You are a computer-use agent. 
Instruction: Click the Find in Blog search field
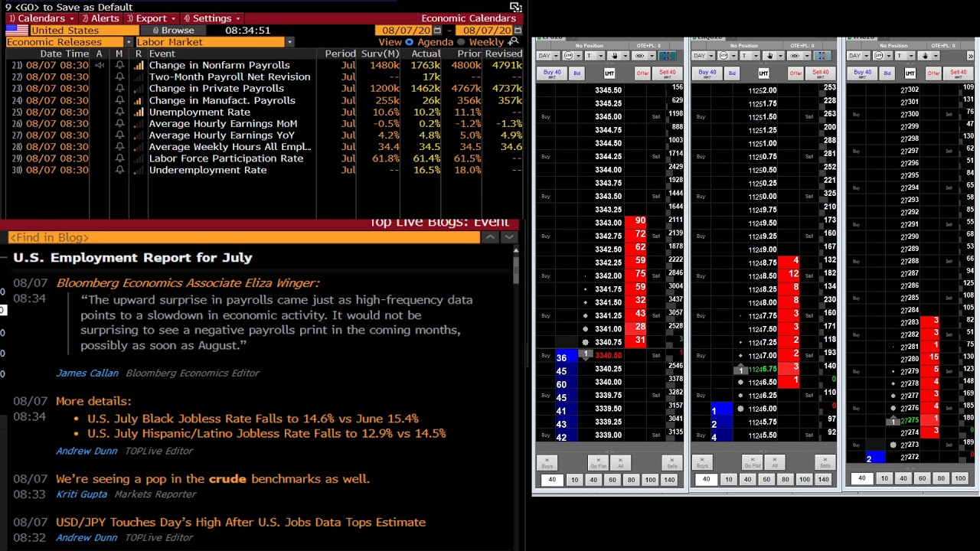pos(244,237)
